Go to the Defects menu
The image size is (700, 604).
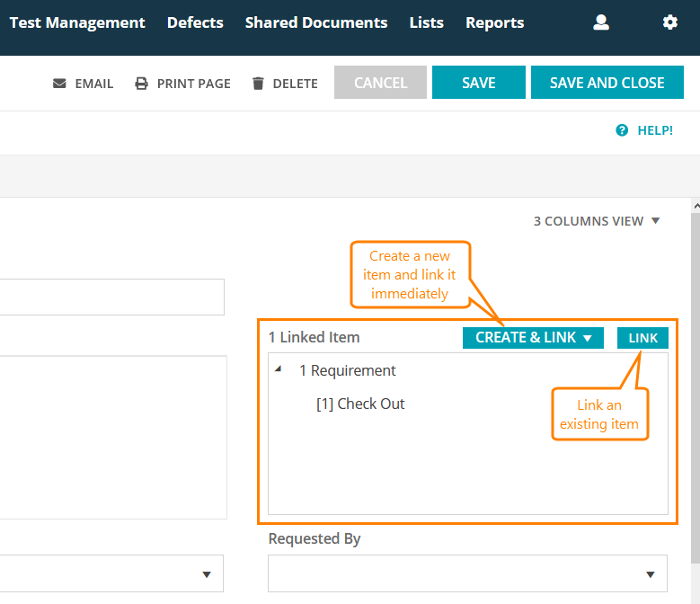pyautogui.click(x=195, y=22)
